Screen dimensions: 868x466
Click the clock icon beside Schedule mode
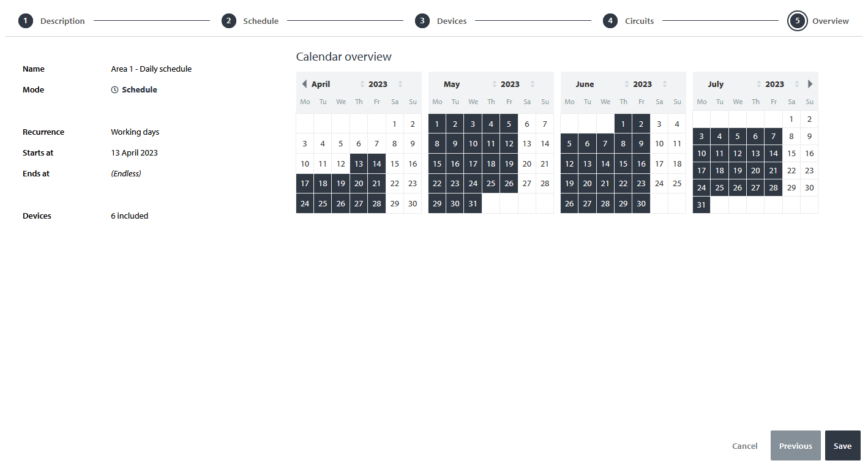[114, 89]
